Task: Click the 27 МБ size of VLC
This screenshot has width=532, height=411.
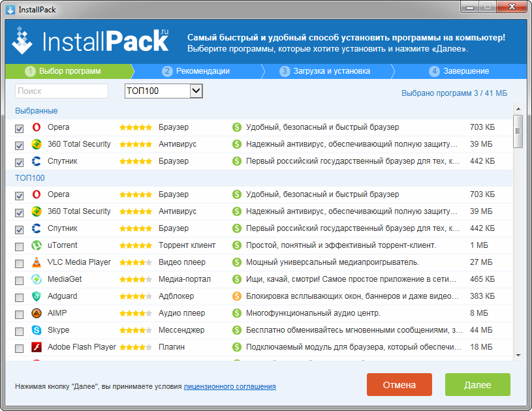Action: coord(481,262)
